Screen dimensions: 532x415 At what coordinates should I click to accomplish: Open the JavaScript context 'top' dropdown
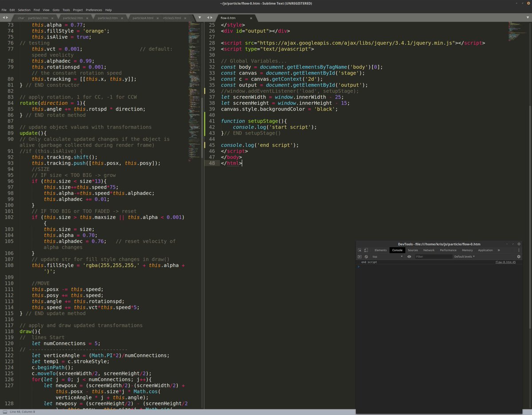coord(387,257)
